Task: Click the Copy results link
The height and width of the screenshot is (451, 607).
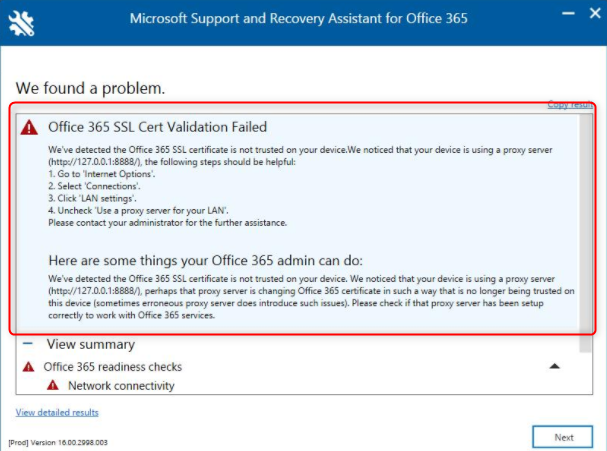Action: coord(570,105)
